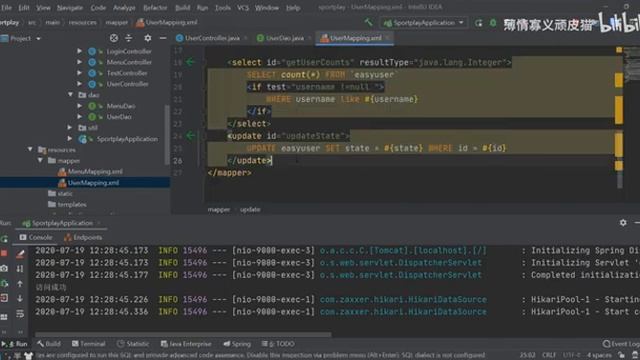
Task: Click the debug bug icon in toolbar
Action: tap(493, 23)
